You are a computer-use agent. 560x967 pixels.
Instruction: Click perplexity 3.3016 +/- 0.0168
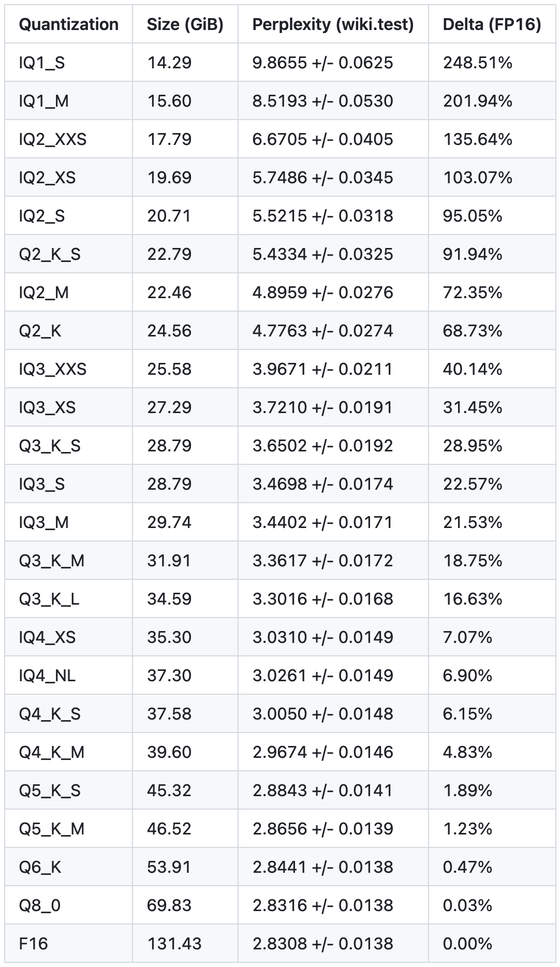pyautogui.click(x=322, y=599)
